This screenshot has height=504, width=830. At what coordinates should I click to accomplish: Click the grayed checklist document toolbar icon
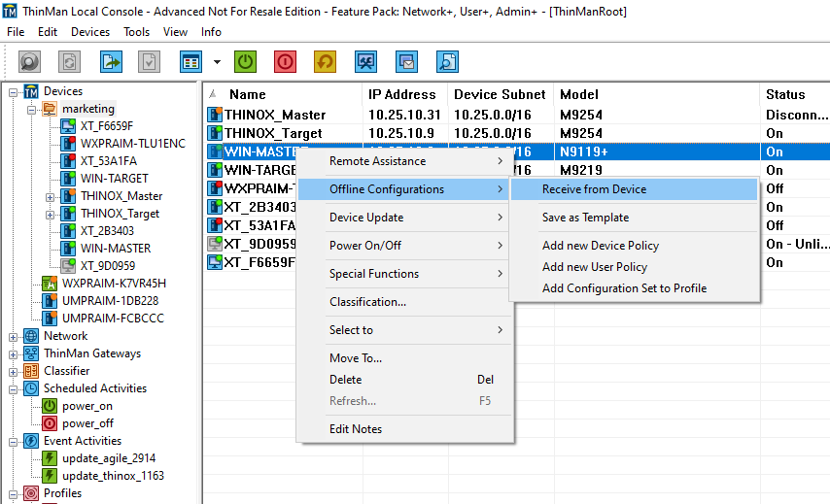(x=150, y=62)
